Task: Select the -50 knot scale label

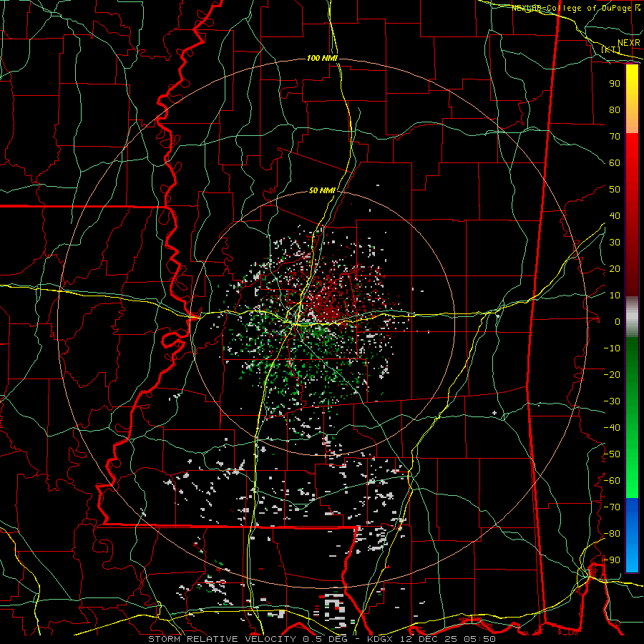Action: (612, 454)
